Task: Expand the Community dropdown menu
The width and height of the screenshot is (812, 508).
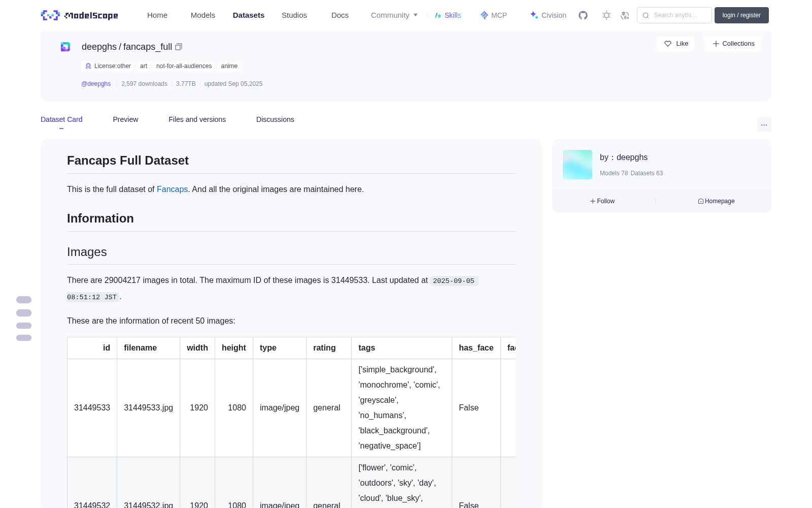Action: point(394,15)
